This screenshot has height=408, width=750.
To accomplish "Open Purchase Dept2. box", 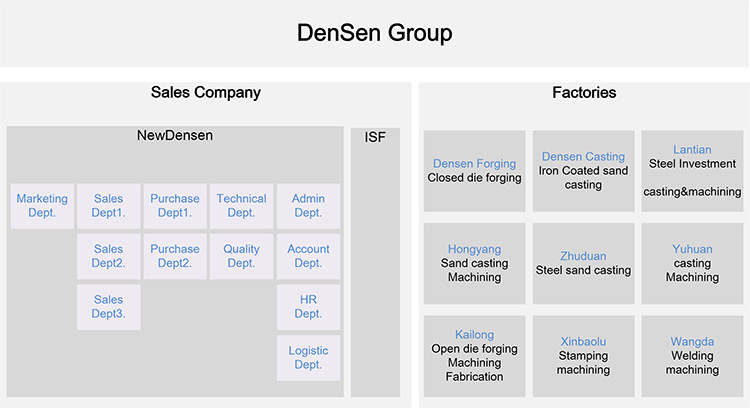I will 175,256.
